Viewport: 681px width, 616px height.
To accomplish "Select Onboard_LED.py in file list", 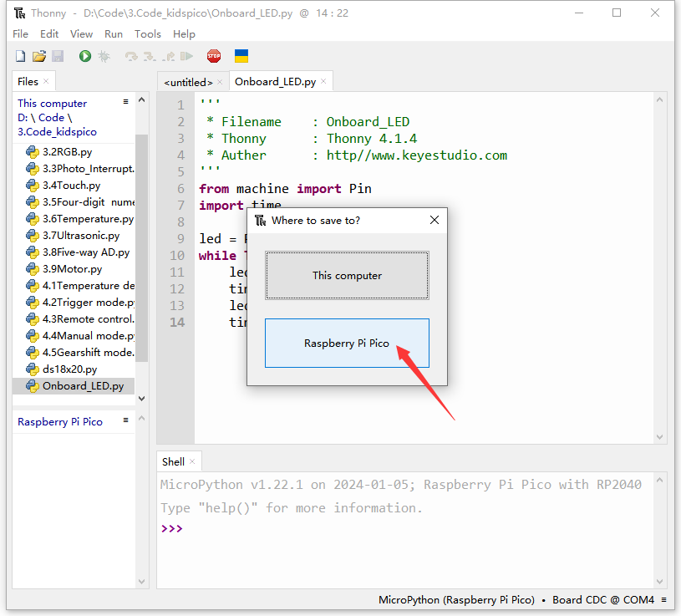I will point(74,386).
